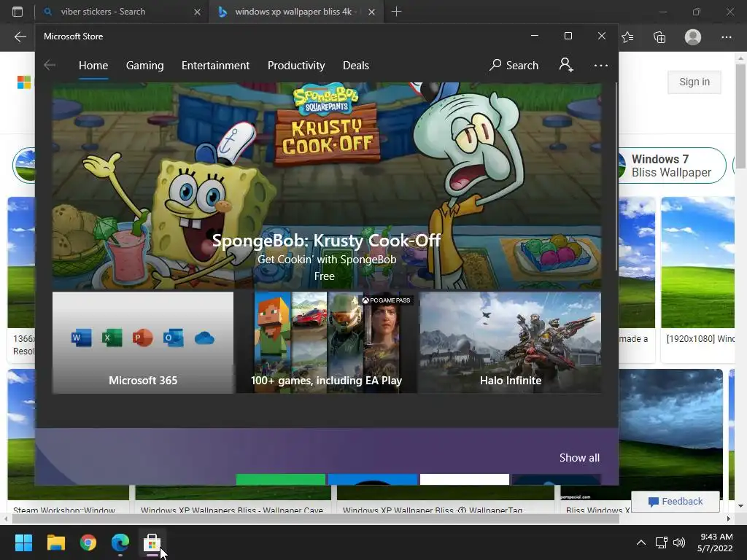Click the PowerPoint icon in Microsoft 365 tile
Image resolution: width=747 pixels, height=560 pixels.
[x=142, y=338]
